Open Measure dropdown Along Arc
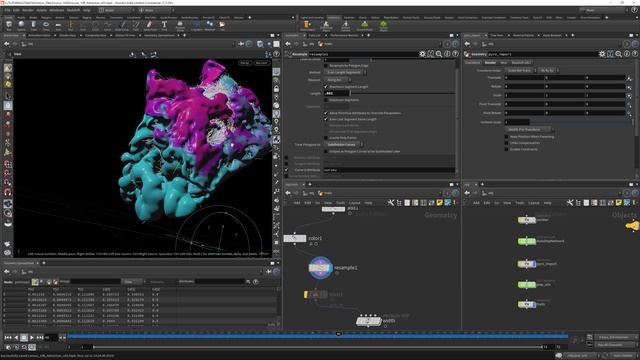This screenshot has width=640, height=360. click(x=337, y=80)
